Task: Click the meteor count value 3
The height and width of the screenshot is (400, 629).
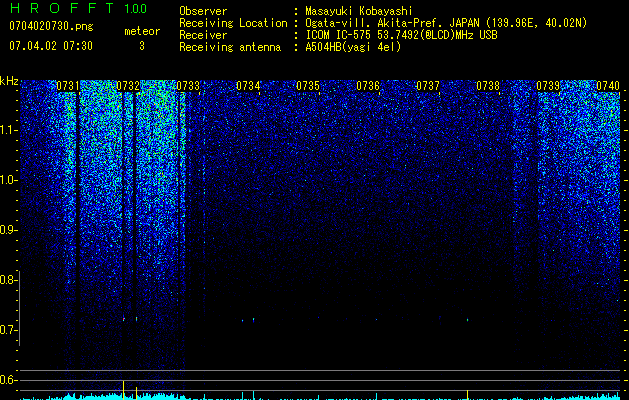Action: (x=142, y=46)
